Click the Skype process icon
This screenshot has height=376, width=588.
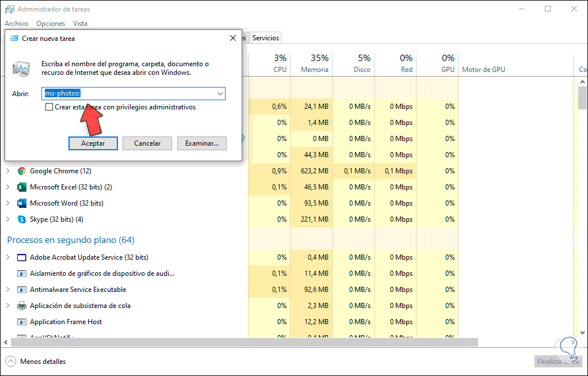(22, 219)
